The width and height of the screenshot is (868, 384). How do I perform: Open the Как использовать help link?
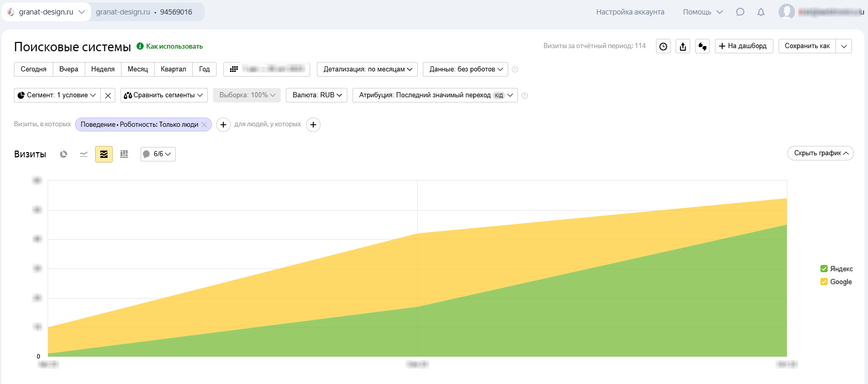[174, 47]
